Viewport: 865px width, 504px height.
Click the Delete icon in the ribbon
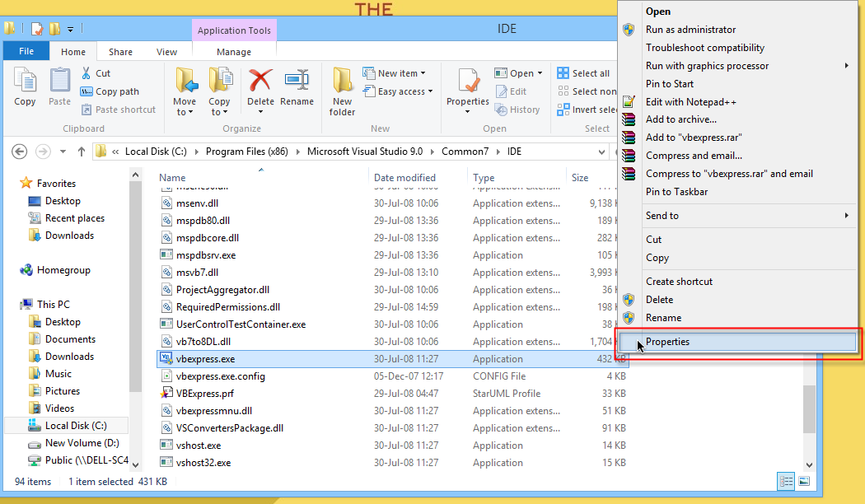pyautogui.click(x=260, y=82)
